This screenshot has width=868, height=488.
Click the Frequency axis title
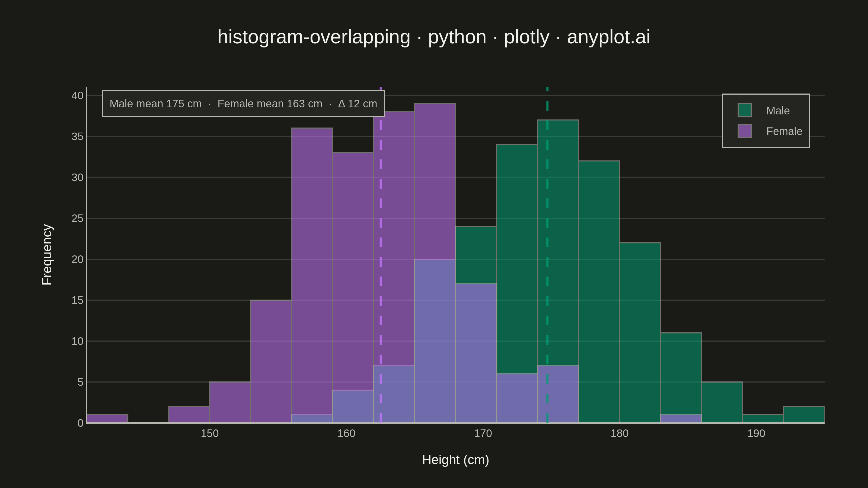pyautogui.click(x=47, y=255)
